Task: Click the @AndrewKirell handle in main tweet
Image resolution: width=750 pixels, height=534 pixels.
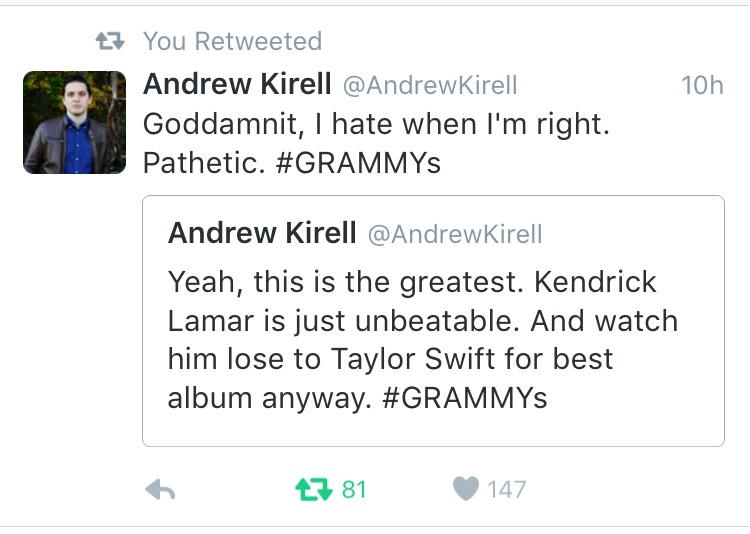Action: [x=430, y=86]
